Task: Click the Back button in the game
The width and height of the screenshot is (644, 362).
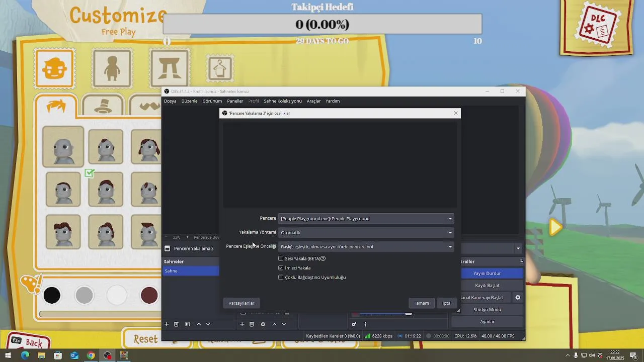Action: 29,342
